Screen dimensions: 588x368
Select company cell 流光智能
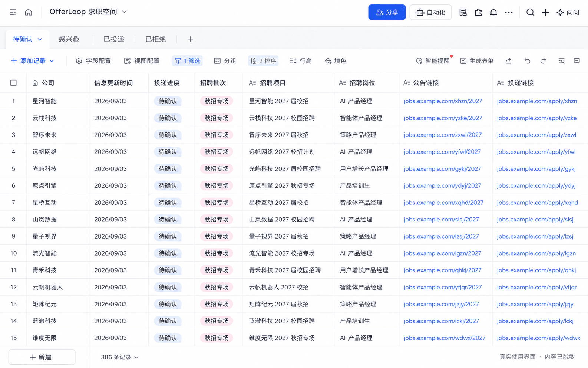pyautogui.click(x=58, y=253)
